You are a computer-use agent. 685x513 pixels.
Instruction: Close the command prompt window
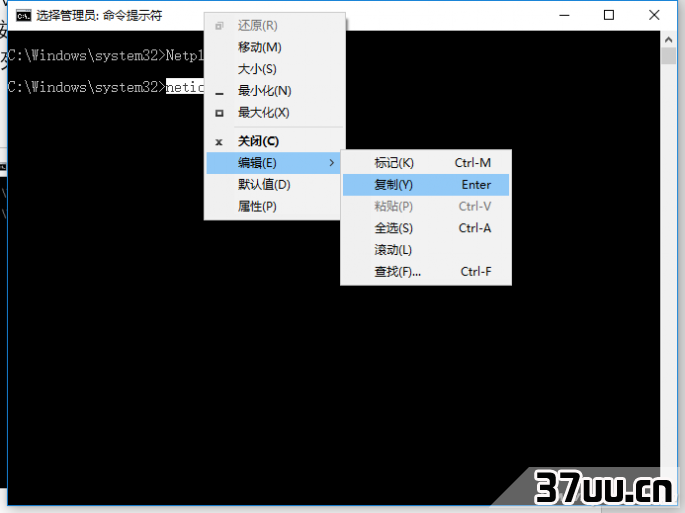(654, 15)
